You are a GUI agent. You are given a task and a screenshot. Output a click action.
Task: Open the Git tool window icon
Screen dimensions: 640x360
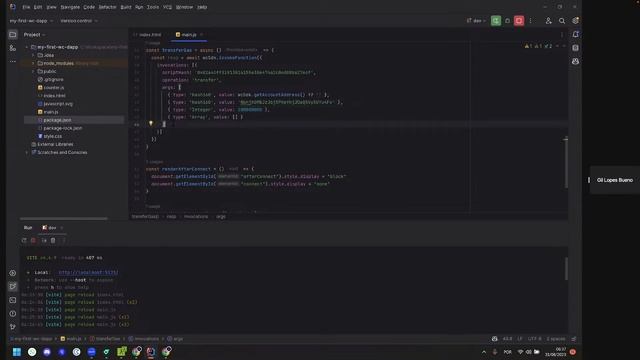pyautogui.click(x=13, y=327)
